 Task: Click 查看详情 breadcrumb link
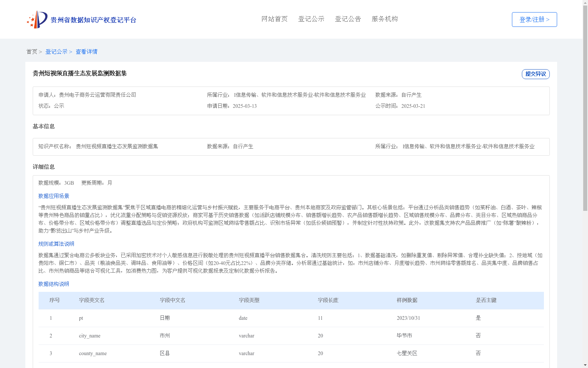coord(87,52)
